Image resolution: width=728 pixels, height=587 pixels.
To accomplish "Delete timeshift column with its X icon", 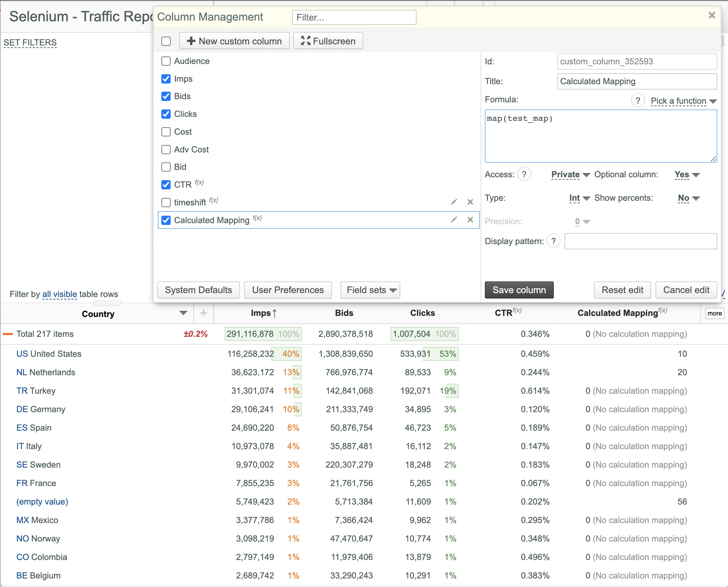I will (x=470, y=202).
